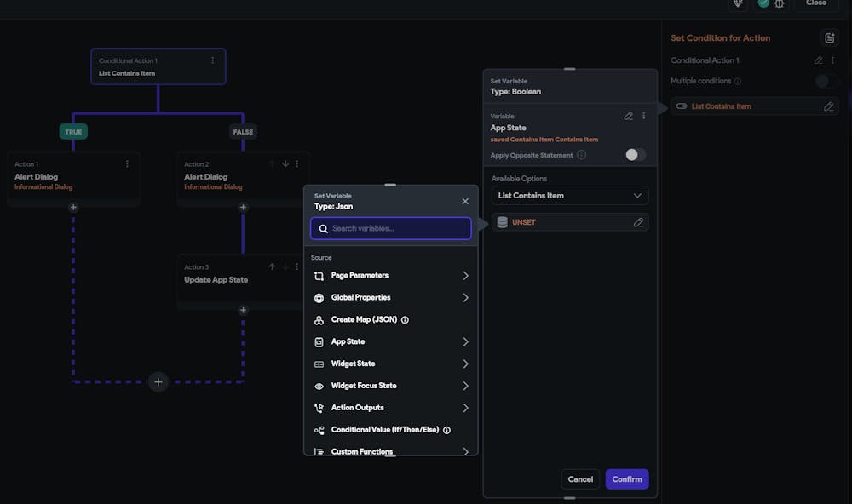852x504 pixels.
Task: Open the App State variable options menu
Action: point(644,117)
